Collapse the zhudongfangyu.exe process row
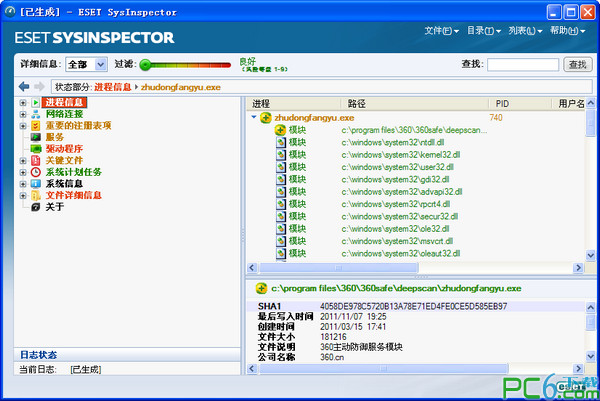This screenshot has width=600, height=401. point(254,117)
